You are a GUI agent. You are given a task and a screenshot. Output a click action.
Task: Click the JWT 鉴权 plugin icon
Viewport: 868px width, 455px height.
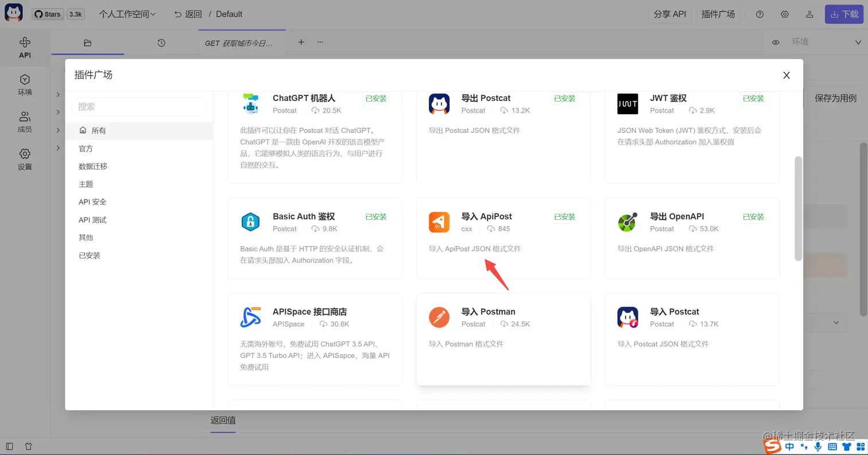(x=628, y=104)
